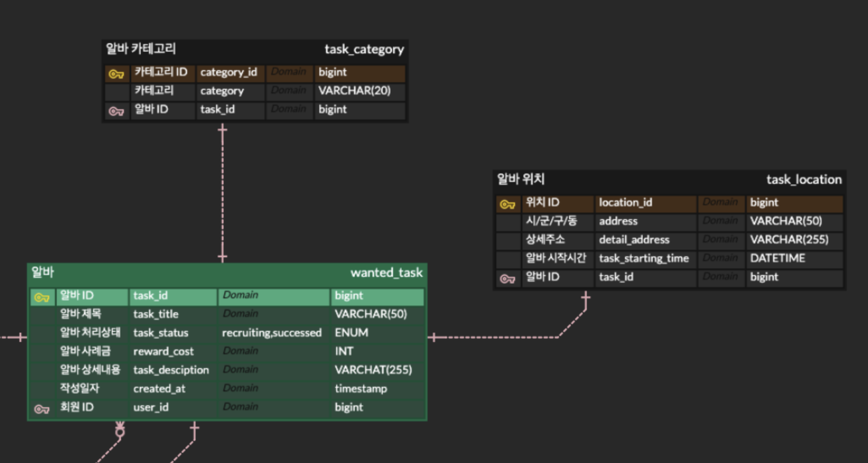This screenshot has width=868, height=463.
Task: Click the VARCHAR(255) type in task_location
Action: coord(794,240)
